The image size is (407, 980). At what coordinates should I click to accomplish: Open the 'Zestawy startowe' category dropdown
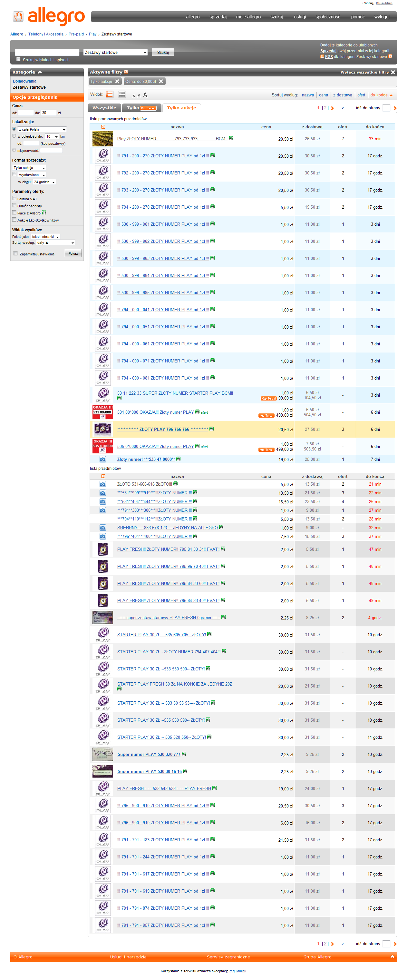(115, 53)
